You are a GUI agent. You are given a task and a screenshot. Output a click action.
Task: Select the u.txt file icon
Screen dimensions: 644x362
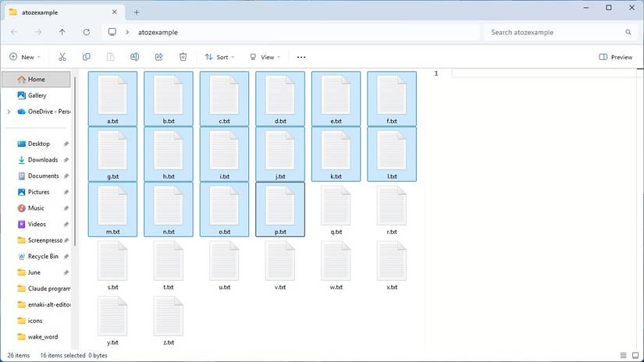(224, 261)
